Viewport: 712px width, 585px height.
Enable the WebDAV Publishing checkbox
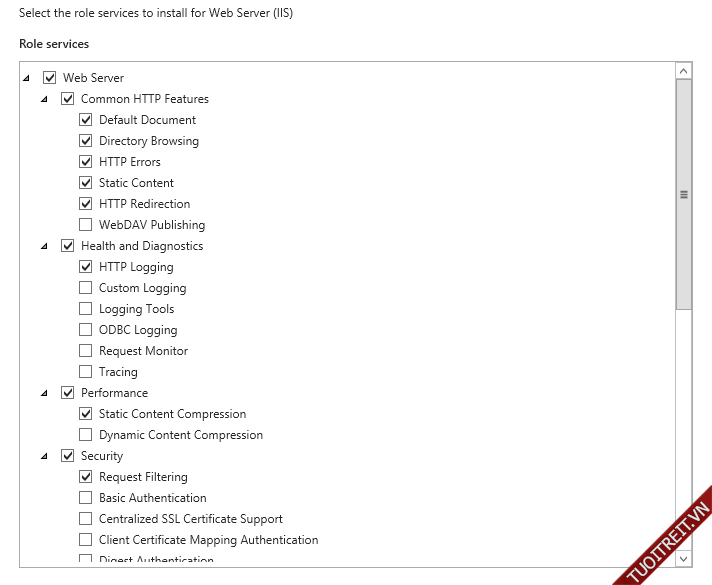coord(86,225)
